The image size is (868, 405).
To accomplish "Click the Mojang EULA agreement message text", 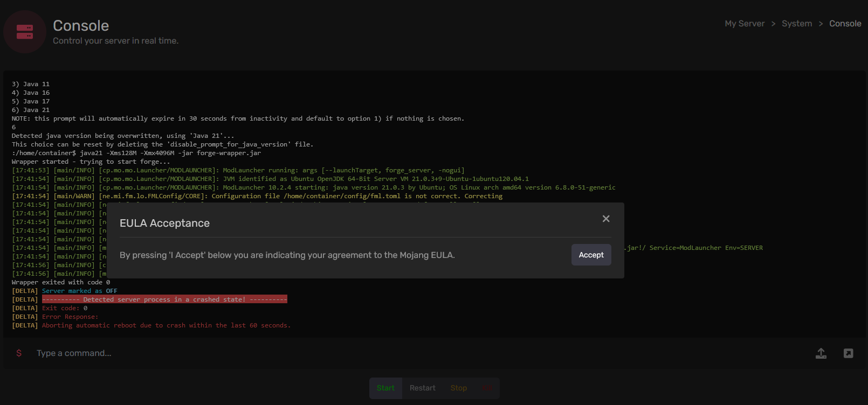I will click(287, 255).
